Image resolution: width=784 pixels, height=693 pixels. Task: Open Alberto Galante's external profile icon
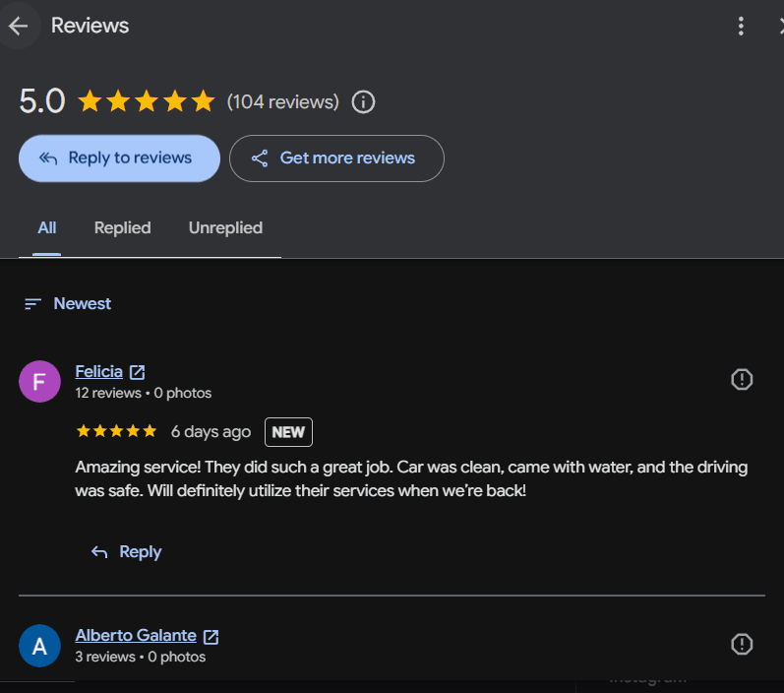tap(211, 637)
